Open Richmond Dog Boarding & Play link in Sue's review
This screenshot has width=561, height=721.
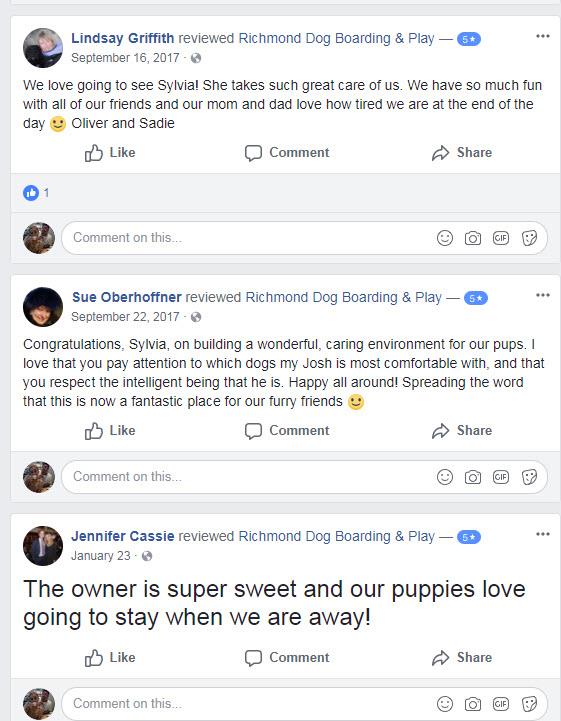point(343,298)
